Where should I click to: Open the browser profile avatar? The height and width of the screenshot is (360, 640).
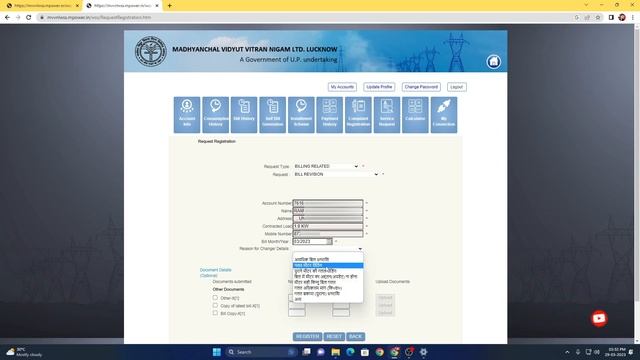[x=622, y=17]
